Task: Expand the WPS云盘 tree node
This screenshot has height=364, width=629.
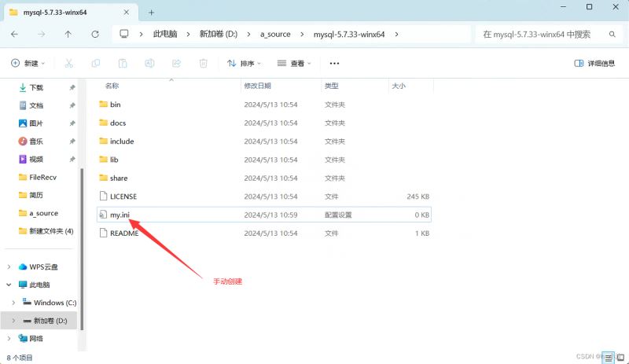Action: pyautogui.click(x=9, y=267)
